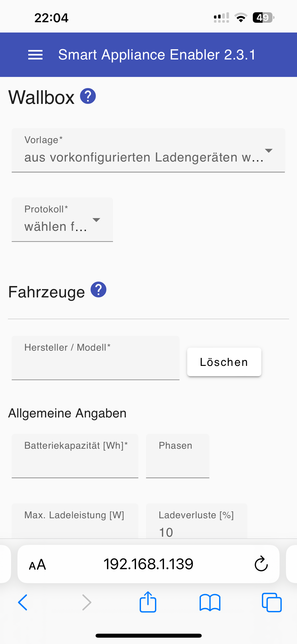This screenshot has width=297, height=644.
Task: Tap the Smart Appliance Enabler title
Action: [157, 55]
